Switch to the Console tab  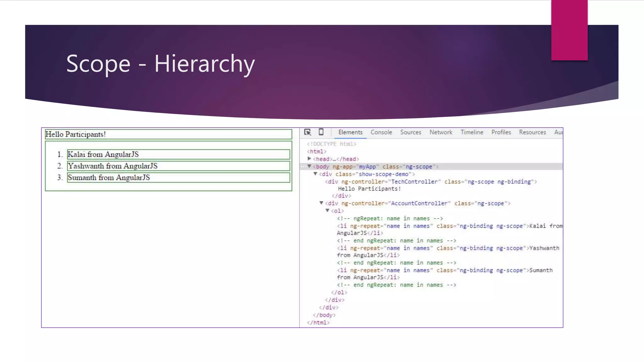pyautogui.click(x=381, y=132)
